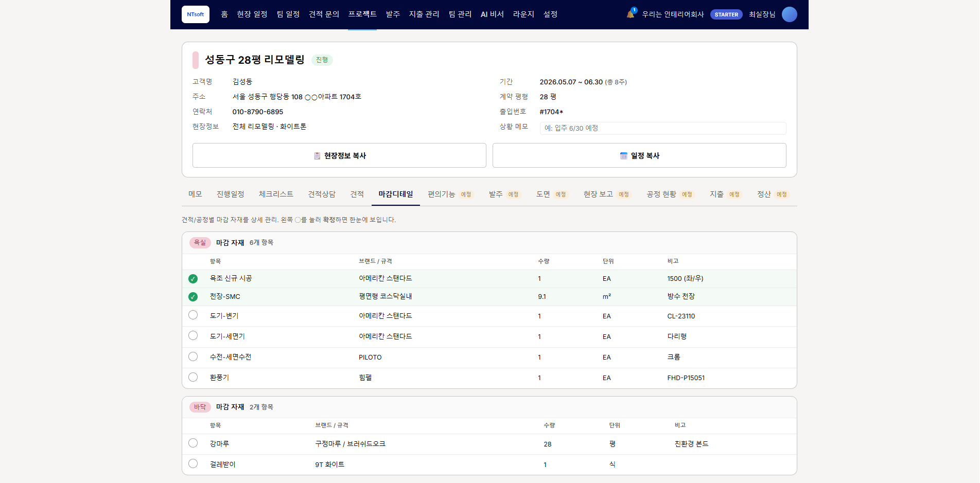Click the 욕실 category tag
Screen dimensions: 980x483
200,242
